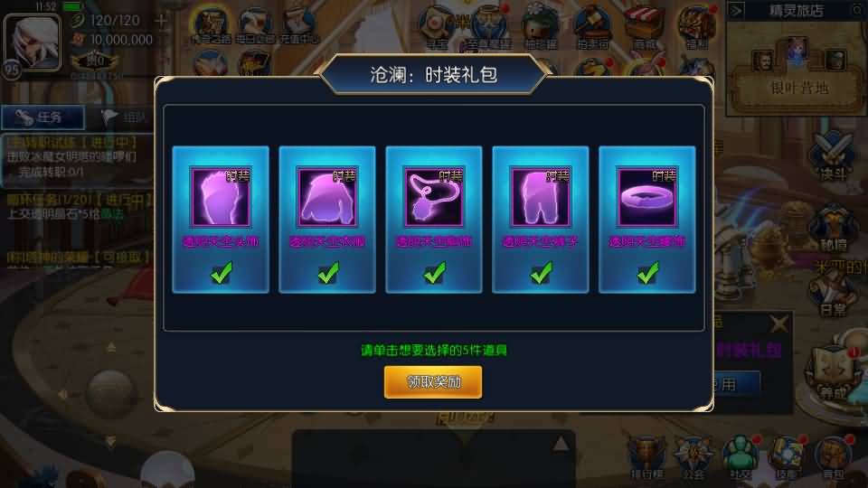Open the player avatar portrait

(33, 43)
